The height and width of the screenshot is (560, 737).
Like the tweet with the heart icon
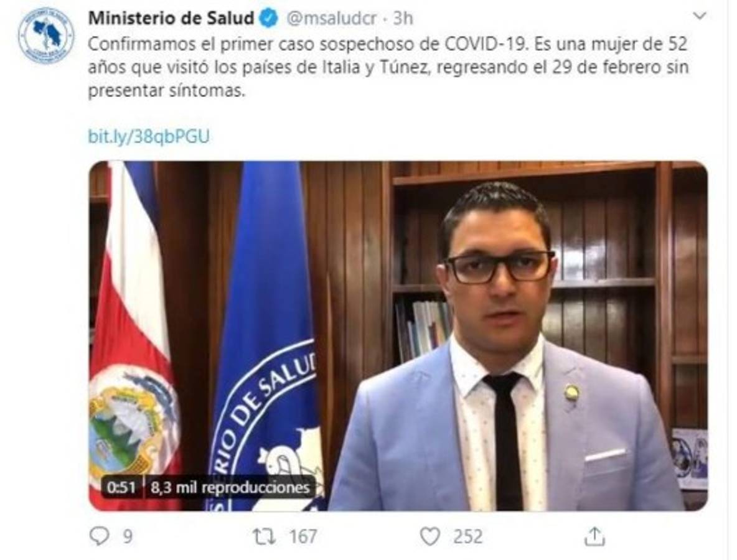coord(430,536)
